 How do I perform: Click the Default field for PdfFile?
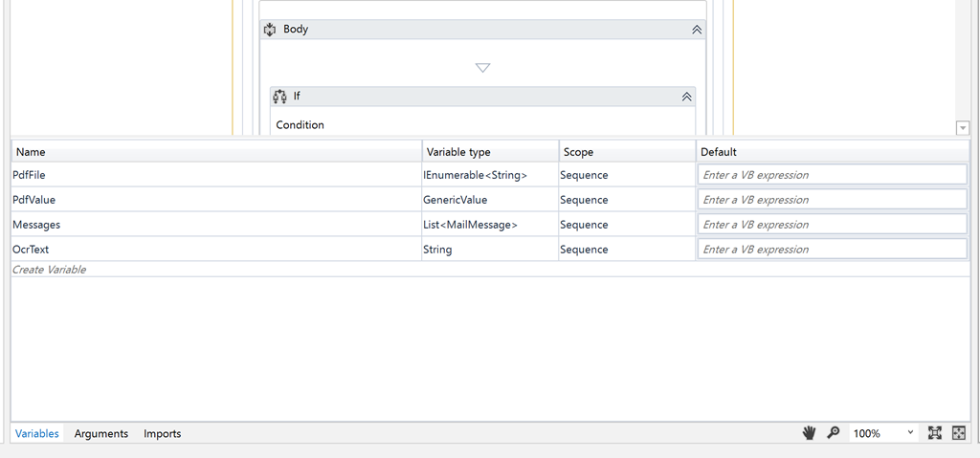[833, 175]
